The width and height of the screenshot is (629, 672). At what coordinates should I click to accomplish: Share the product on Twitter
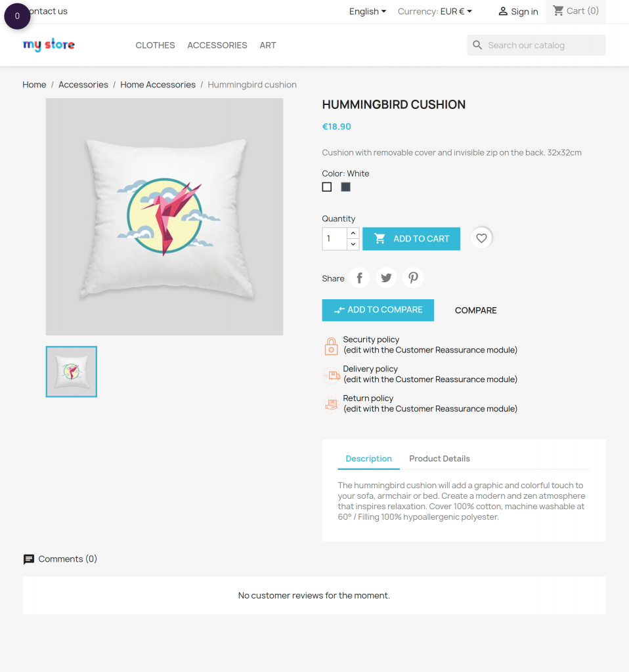click(386, 278)
